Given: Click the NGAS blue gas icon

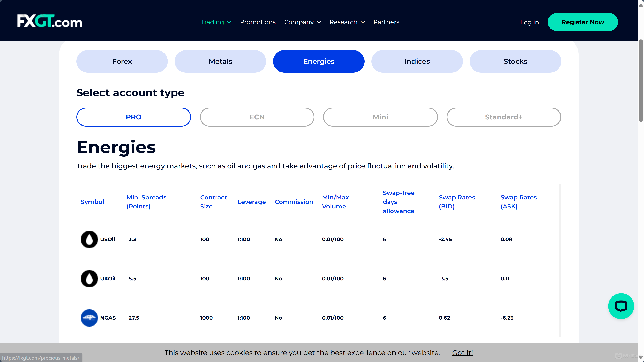Looking at the screenshot, I should [x=89, y=318].
